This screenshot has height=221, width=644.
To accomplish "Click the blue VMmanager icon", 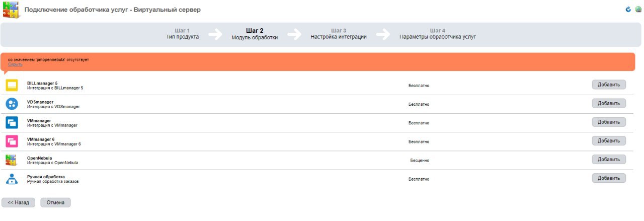I will click(12, 122).
